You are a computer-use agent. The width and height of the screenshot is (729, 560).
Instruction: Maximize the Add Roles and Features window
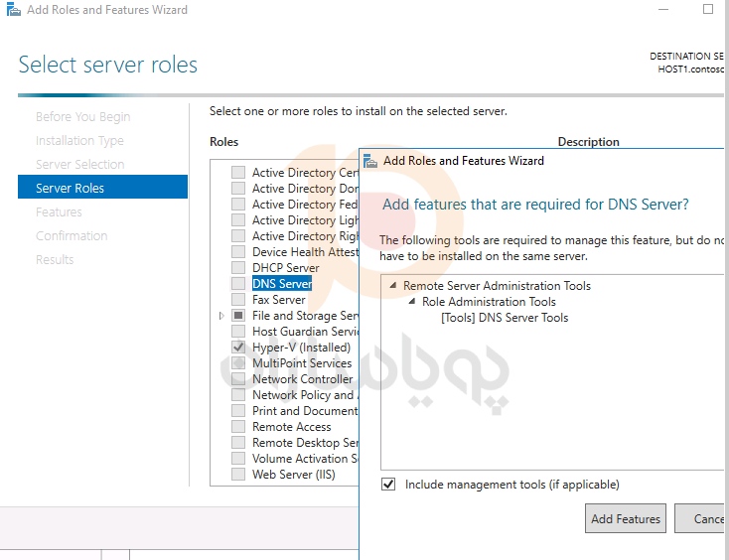point(708,10)
